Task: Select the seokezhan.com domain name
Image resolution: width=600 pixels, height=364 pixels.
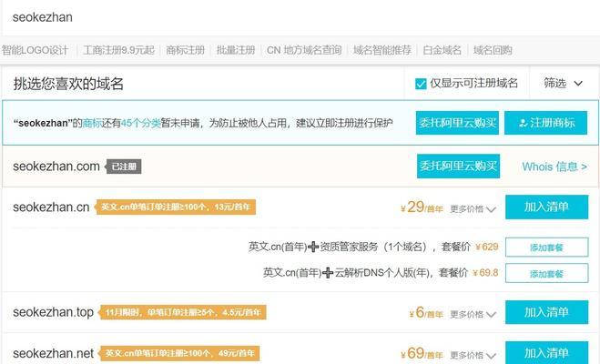Action: (x=56, y=167)
